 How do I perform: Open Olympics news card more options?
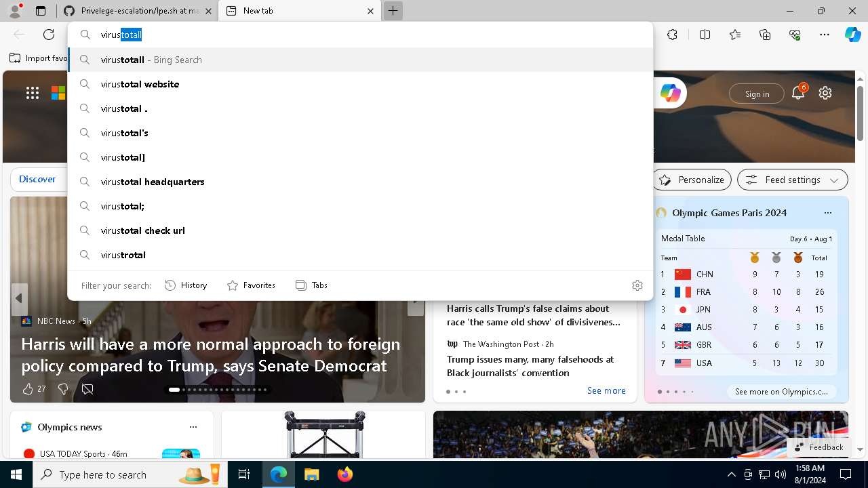[x=193, y=427]
